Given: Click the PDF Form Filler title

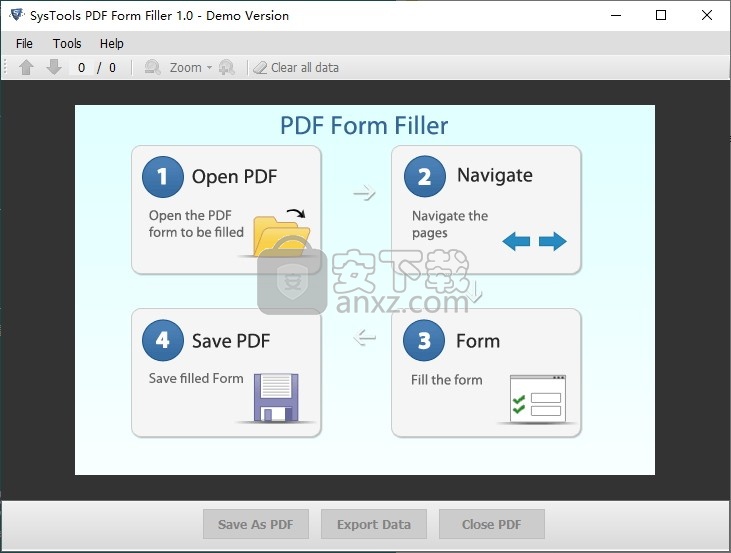Looking at the screenshot, I should 364,125.
